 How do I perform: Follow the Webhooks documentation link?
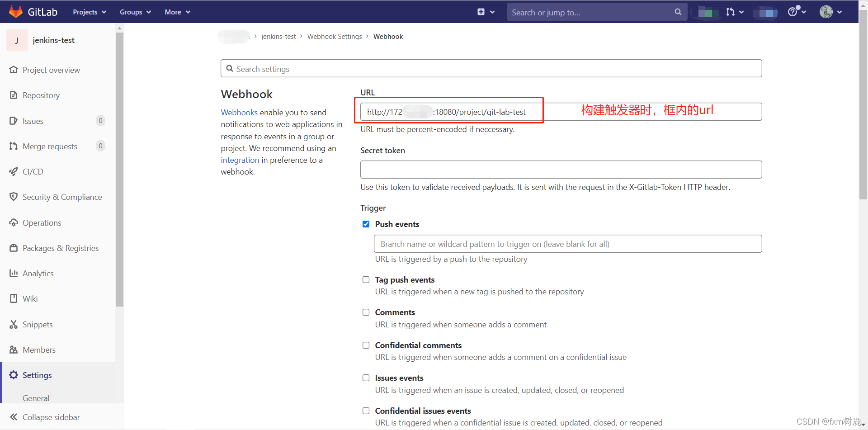point(239,112)
